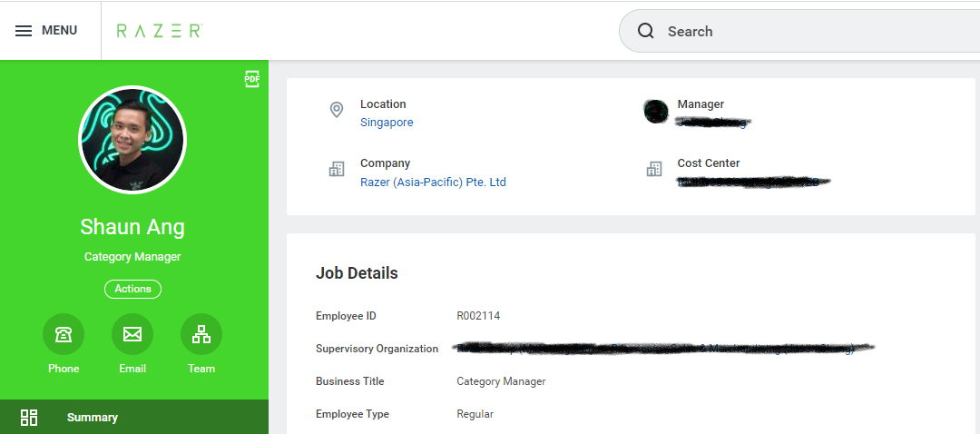Open the redacted Cost Center link
The height and width of the screenshot is (434, 980).
tap(753, 182)
